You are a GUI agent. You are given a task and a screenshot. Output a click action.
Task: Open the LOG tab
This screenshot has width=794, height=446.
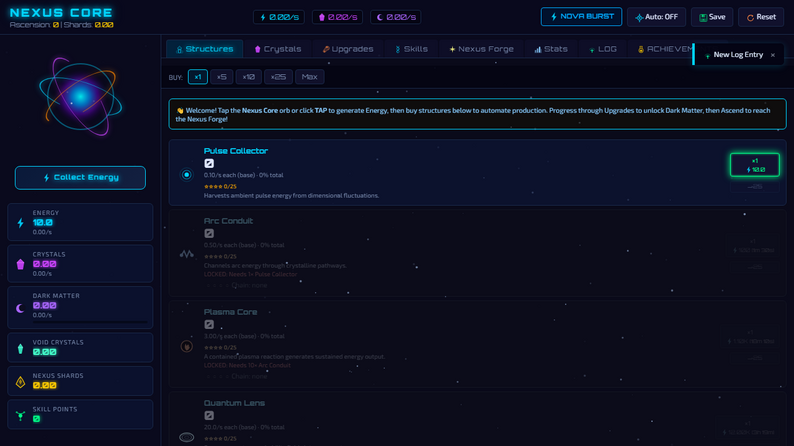click(x=603, y=49)
